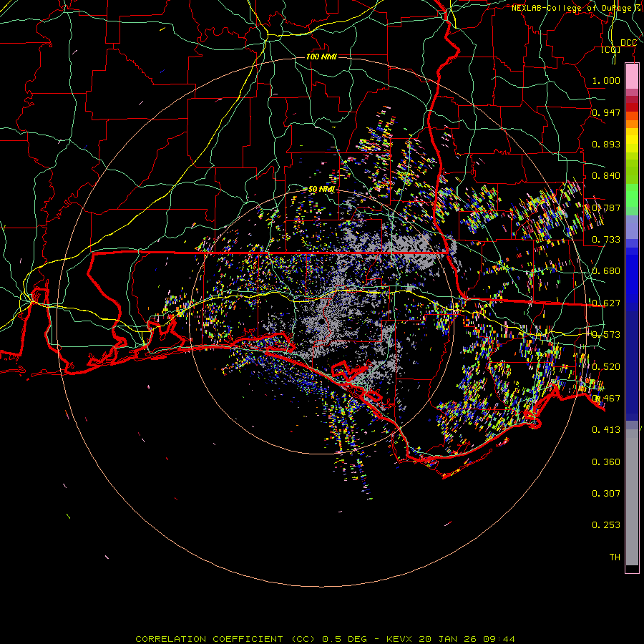Screen dimensions: 644x644
Task: Click the "[CC]" units label
Action: [x=611, y=49]
